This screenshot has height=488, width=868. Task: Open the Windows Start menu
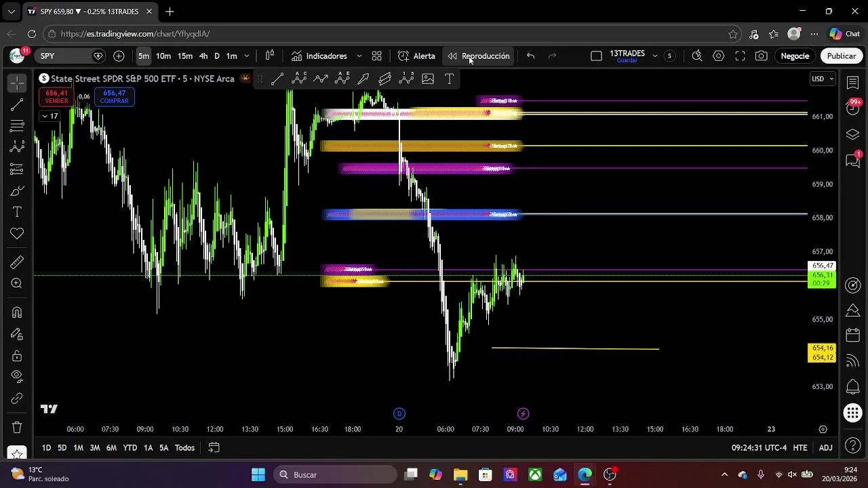tap(258, 474)
